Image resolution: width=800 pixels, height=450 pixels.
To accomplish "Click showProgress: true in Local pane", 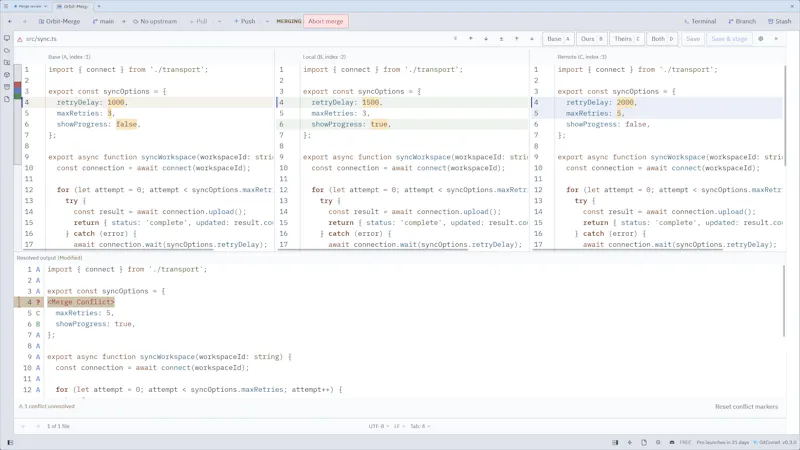I will (x=403, y=124).
